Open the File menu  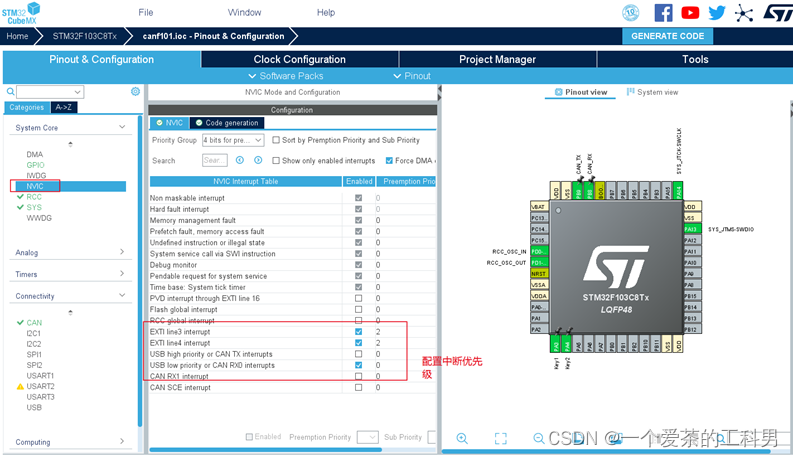[x=146, y=12]
